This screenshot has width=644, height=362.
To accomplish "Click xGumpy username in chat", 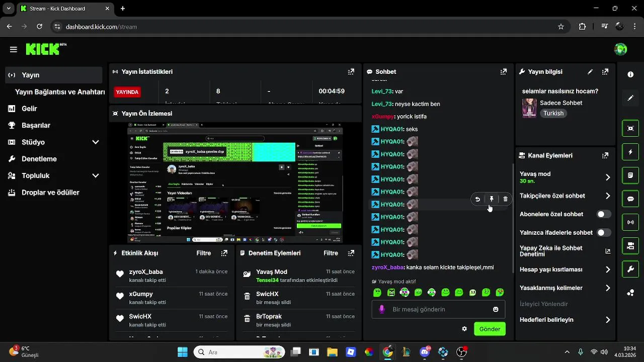I will click(x=383, y=117).
